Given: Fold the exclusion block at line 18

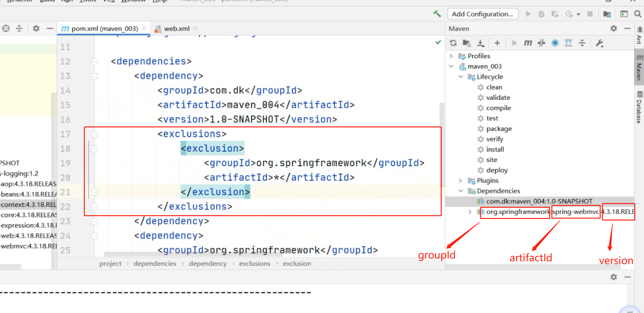Looking at the screenshot, I should (x=94, y=149).
